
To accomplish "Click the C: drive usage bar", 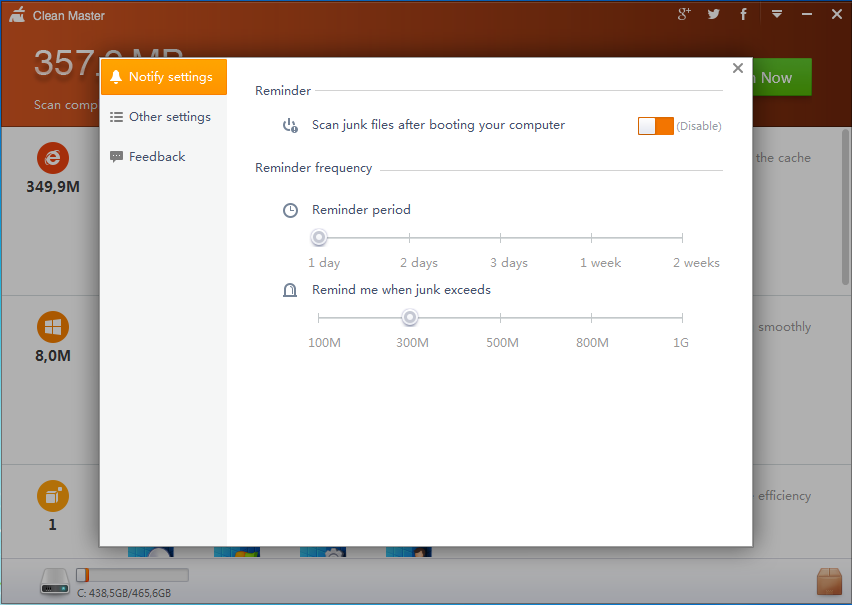I will coord(132,575).
